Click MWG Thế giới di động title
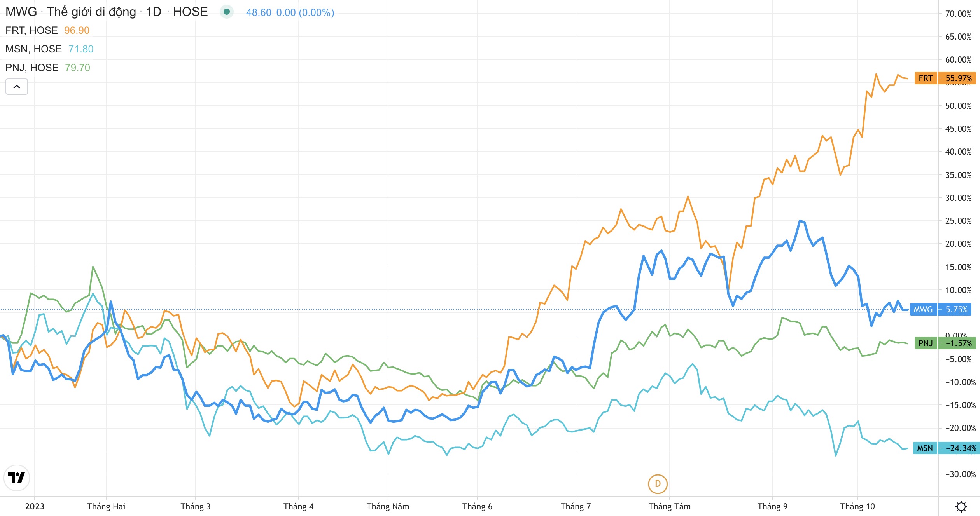 pyautogui.click(x=71, y=12)
